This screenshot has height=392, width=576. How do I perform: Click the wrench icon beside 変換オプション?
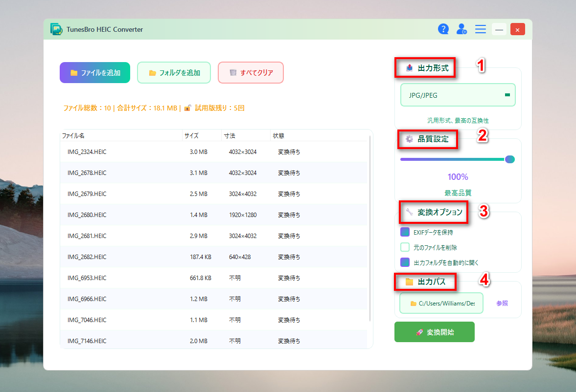[410, 212]
